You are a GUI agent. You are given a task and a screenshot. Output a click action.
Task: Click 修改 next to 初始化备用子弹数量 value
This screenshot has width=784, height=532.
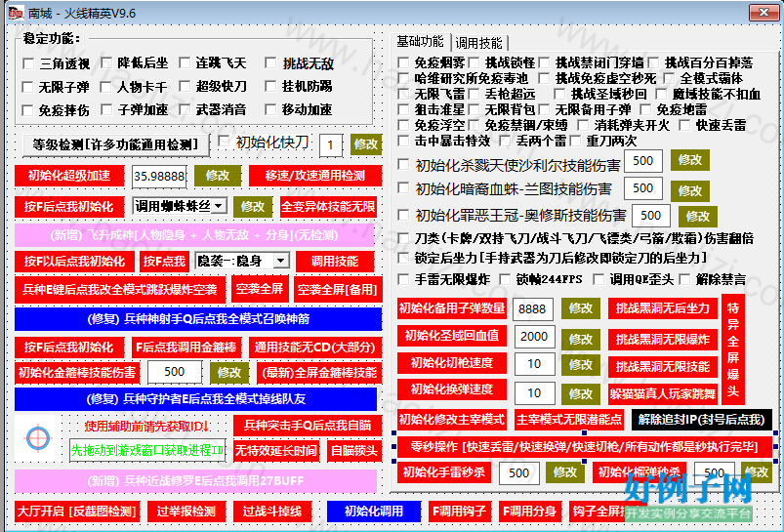coord(580,308)
